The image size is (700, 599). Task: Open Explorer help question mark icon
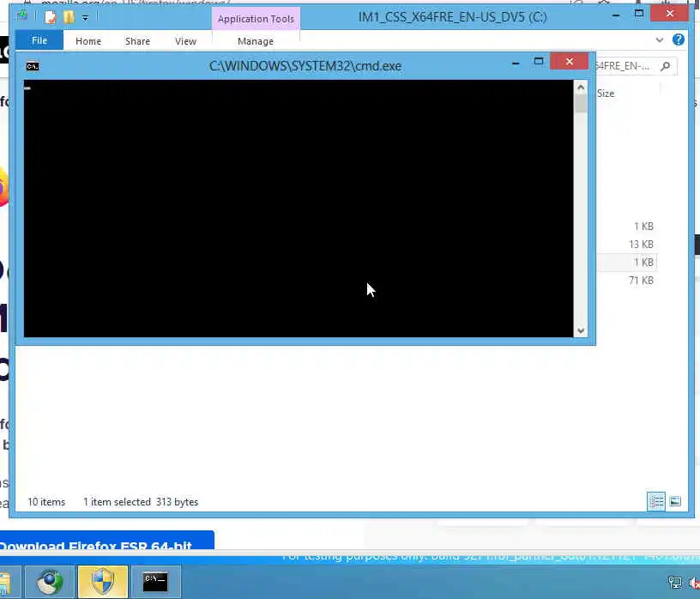tap(678, 39)
